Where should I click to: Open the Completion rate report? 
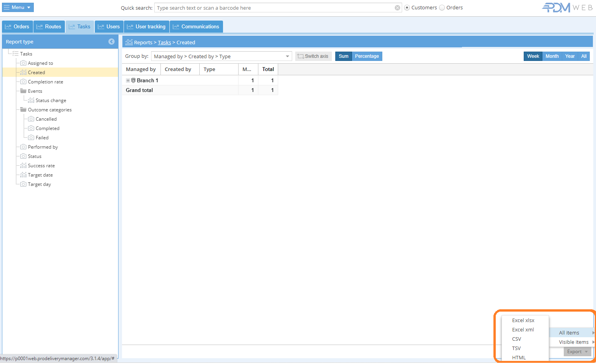45,82
